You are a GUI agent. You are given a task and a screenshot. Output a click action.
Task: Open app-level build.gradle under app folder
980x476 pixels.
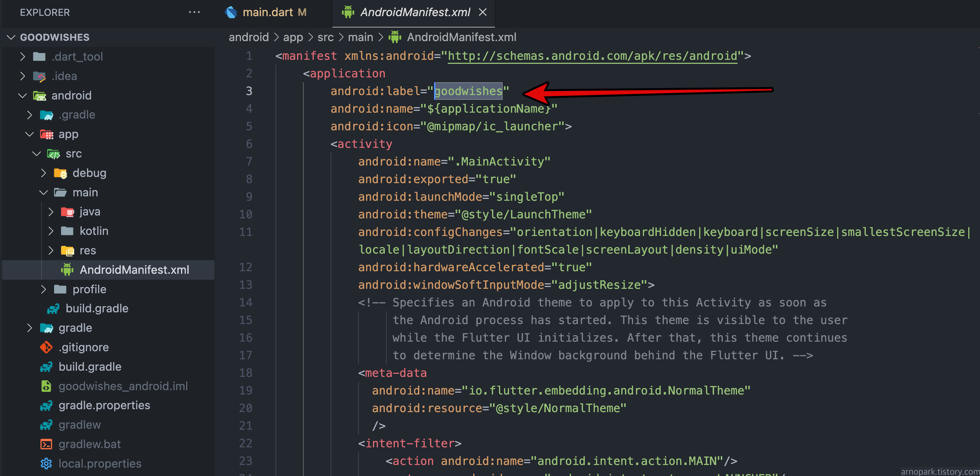click(x=97, y=308)
